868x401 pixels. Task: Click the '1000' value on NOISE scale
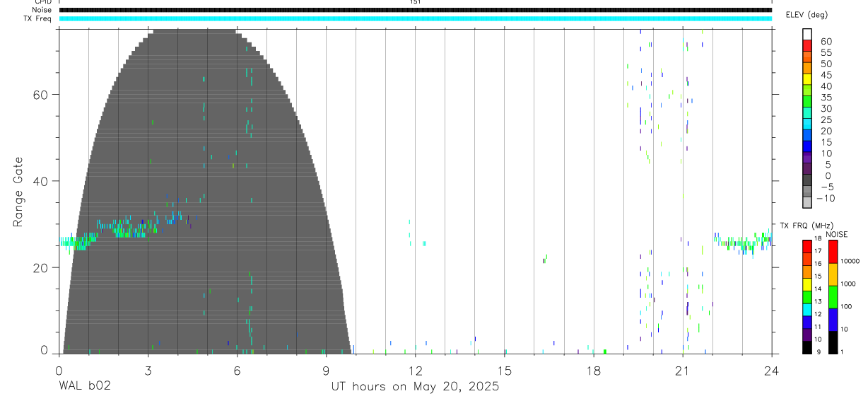pos(848,284)
